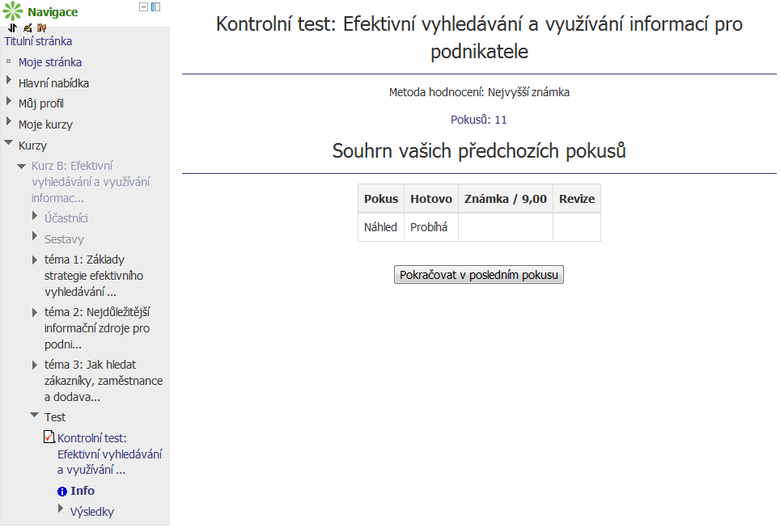Click the blue Info icon
The height and width of the screenshot is (532, 780).
click(x=62, y=492)
